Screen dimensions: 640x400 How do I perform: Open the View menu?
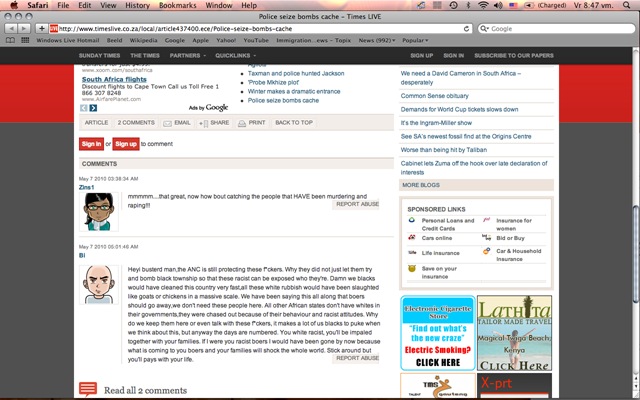pos(108,5)
